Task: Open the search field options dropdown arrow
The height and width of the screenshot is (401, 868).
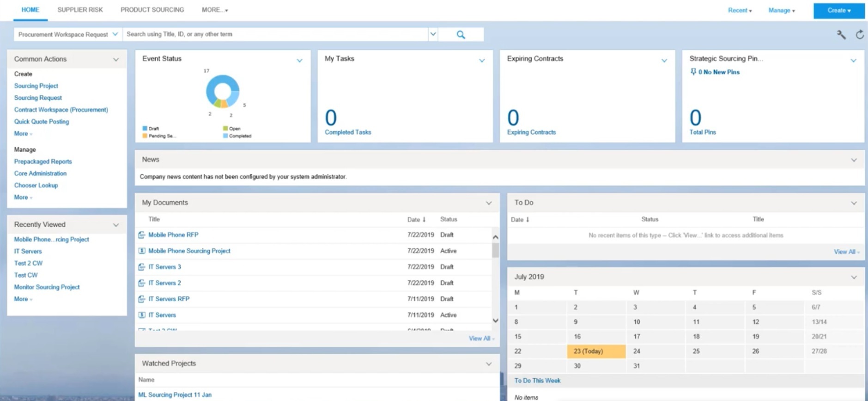Action: click(433, 34)
